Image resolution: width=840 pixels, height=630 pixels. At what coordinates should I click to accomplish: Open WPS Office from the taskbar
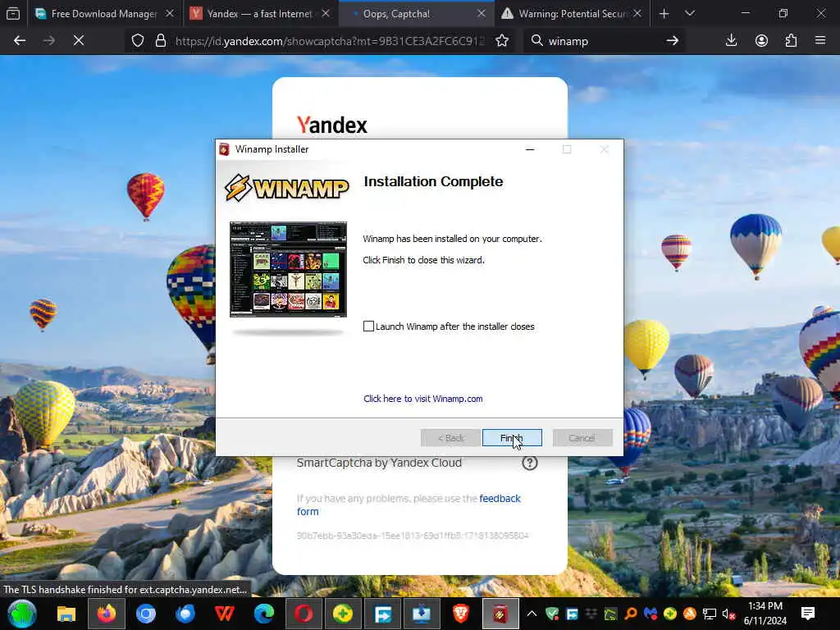pos(225,614)
